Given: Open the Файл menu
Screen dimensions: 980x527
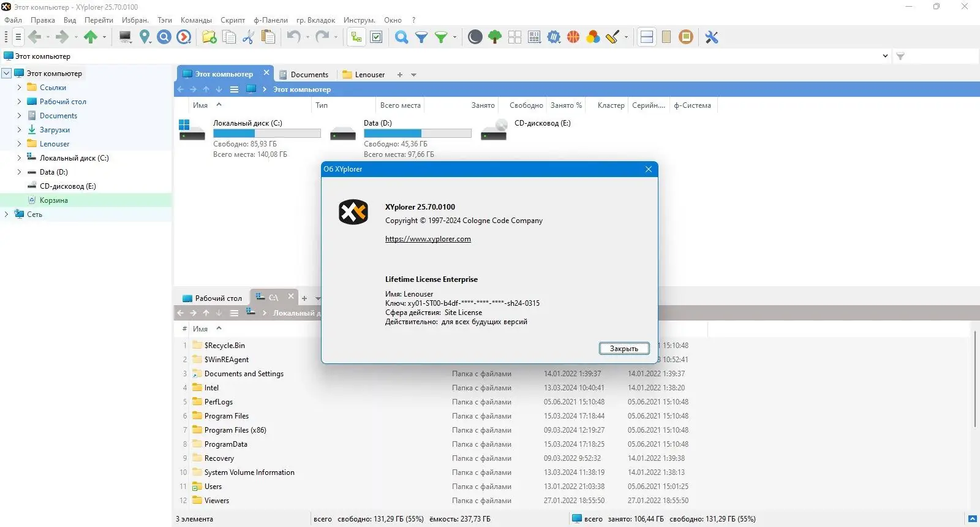Looking at the screenshot, I should coord(13,20).
